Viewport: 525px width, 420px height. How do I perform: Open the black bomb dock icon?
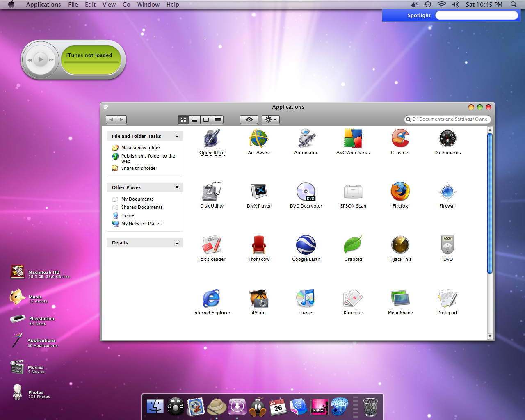click(x=258, y=407)
